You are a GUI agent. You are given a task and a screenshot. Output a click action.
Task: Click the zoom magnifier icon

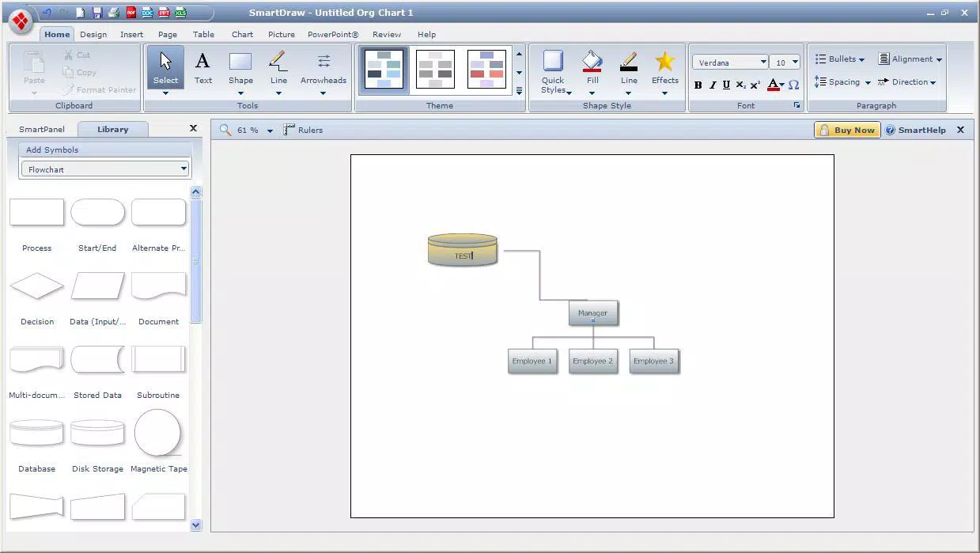(x=225, y=130)
